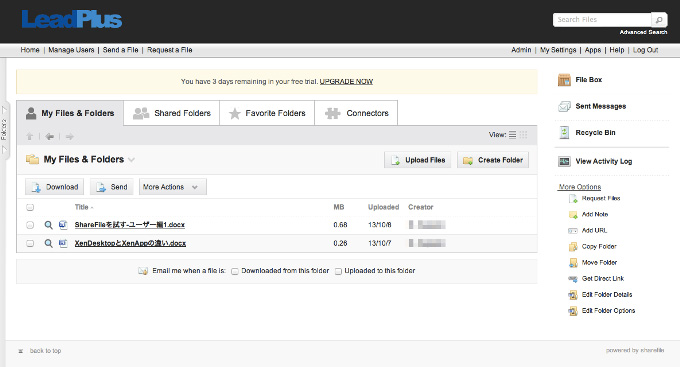Open the XenDesktop docx file link
This screenshot has height=367, width=680.
click(x=130, y=243)
